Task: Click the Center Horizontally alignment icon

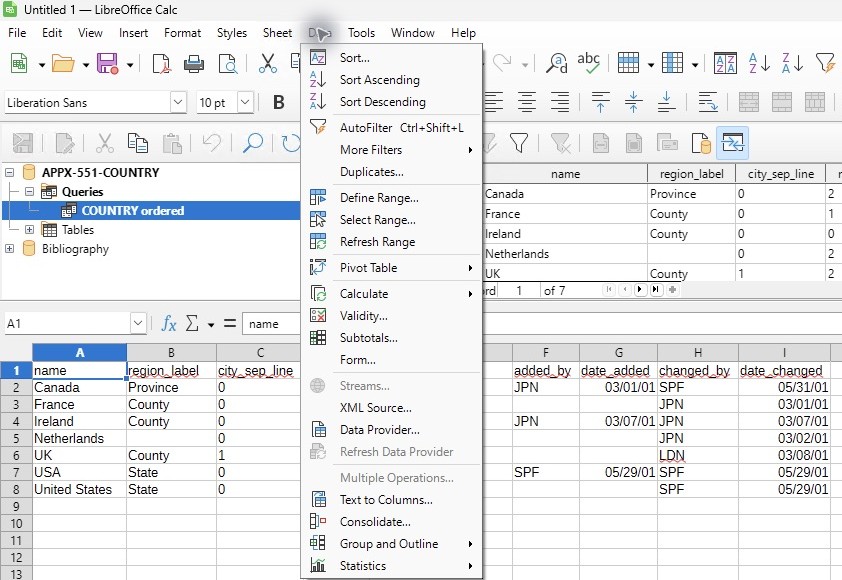Action: 526,102
